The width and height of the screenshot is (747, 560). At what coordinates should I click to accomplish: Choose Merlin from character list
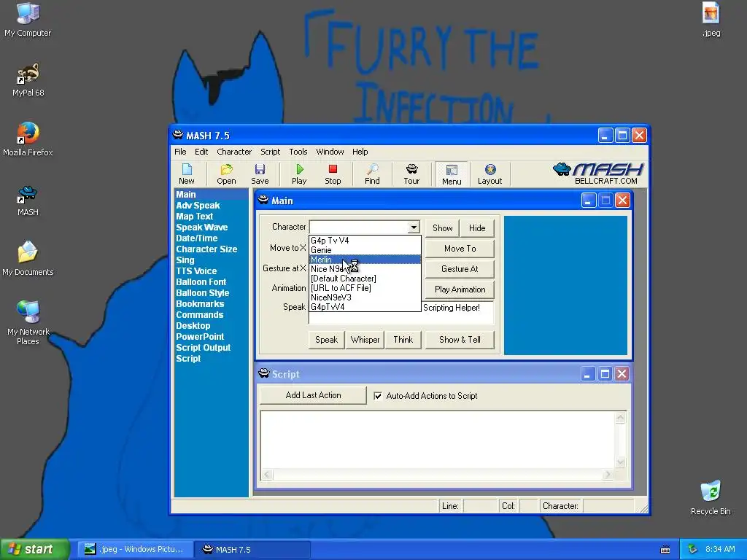pyautogui.click(x=365, y=260)
